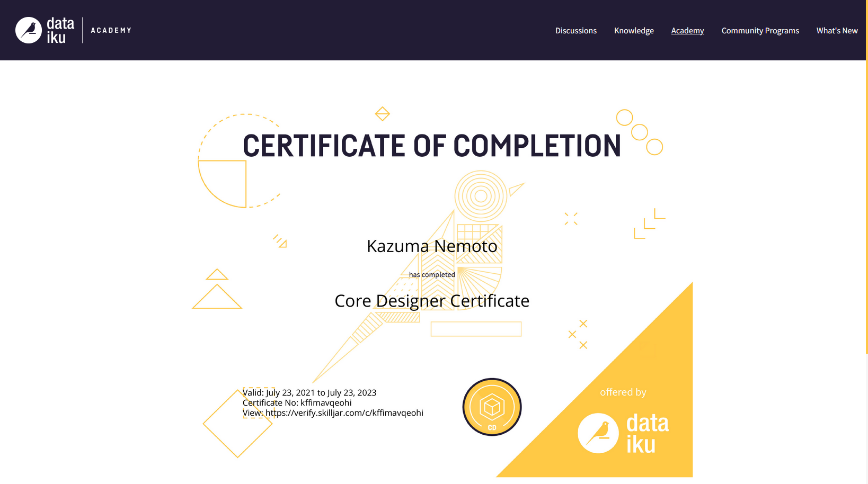Click the Dataiku bird logo in the header
868x484 pixels.
[29, 30]
